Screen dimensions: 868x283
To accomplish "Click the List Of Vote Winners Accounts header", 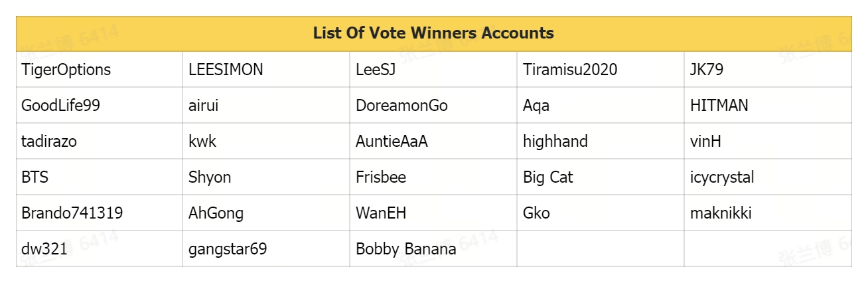I will pos(433,33).
